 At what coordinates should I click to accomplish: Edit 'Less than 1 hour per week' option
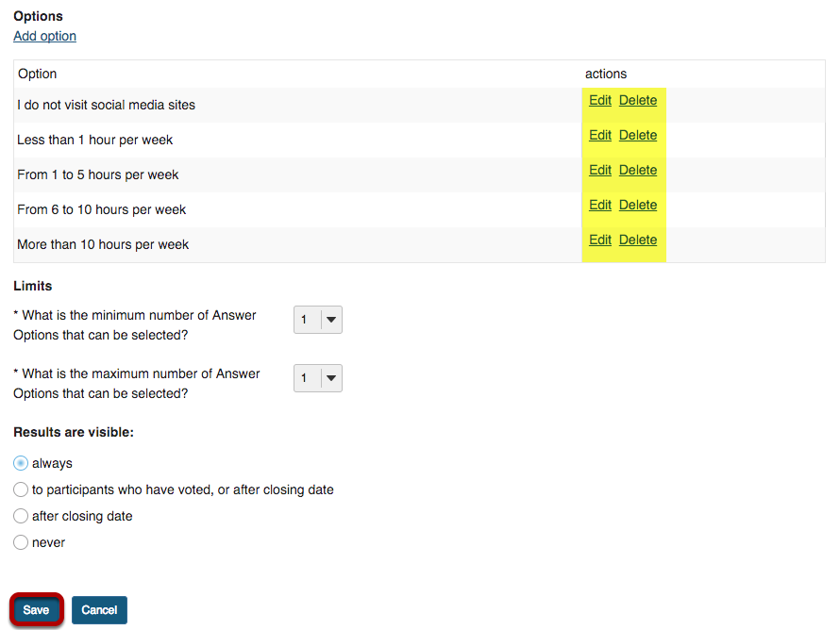(600, 135)
